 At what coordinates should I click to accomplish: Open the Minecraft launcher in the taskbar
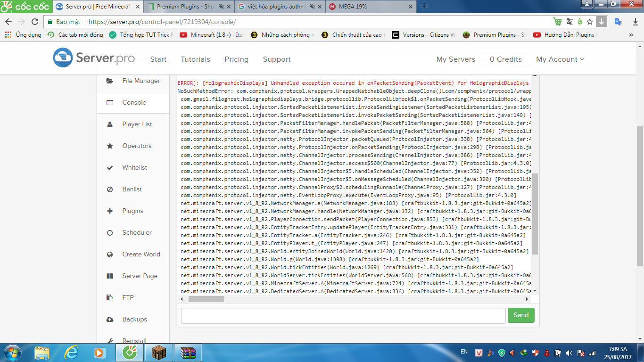coord(159,352)
